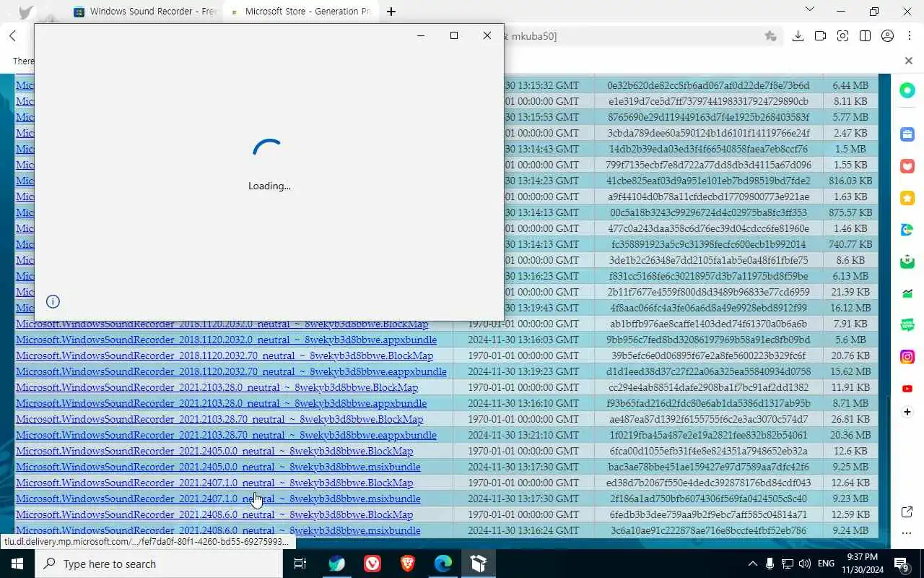Open the yellow star sidebar icon
This screenshot has width=924, height=578.
[x=907, y=198]
